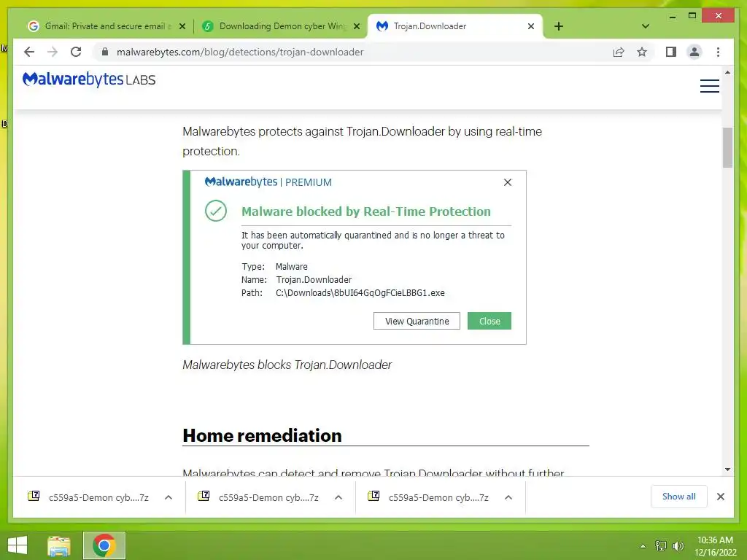Open the tab search dropdown chevron
The width and height of the screenshot is (747, 560).
tap(645, 26)
